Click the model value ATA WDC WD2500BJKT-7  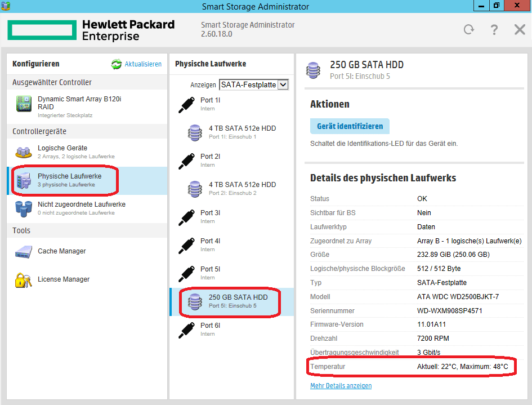tap(458, 297)
